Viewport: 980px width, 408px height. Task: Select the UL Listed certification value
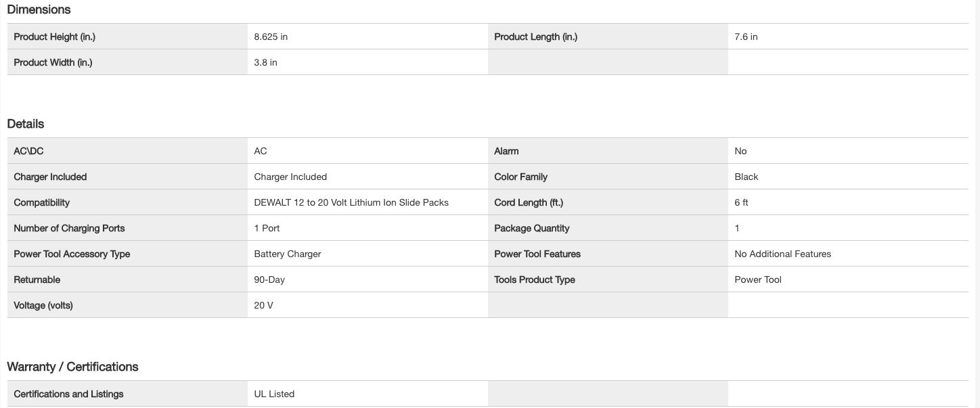pos(274,394)
